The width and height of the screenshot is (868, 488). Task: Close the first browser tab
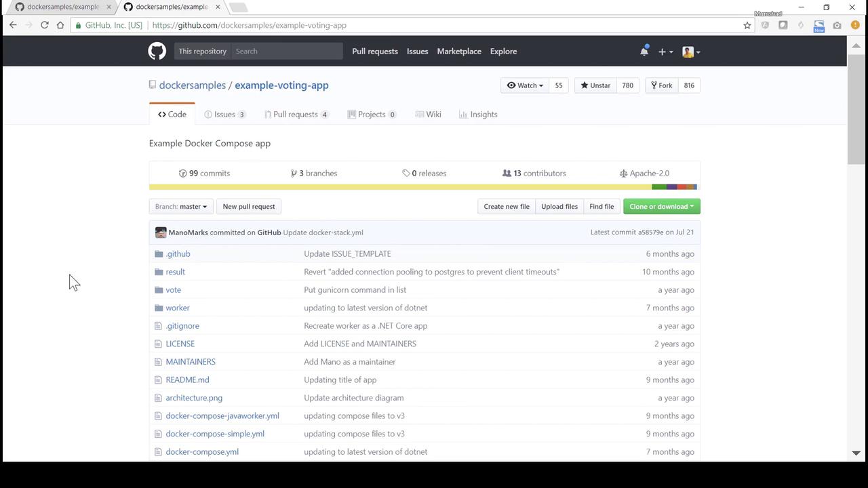(x=108, y=7)
